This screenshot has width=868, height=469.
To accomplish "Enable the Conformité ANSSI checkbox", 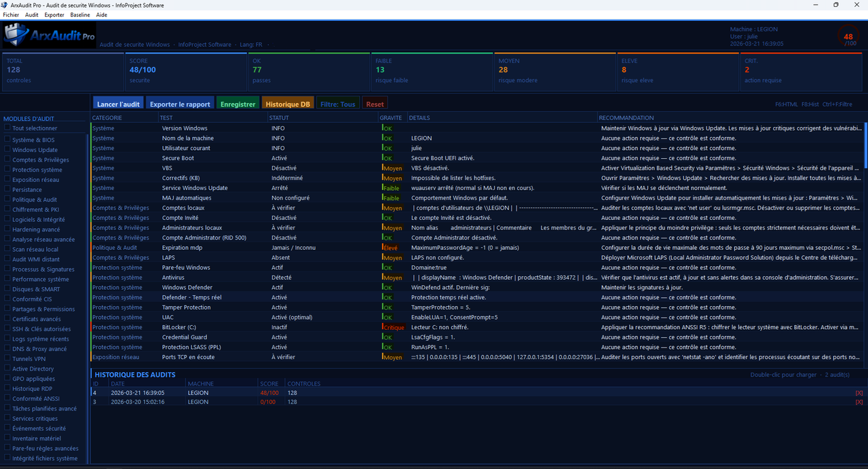I will [x=7, y=398].
